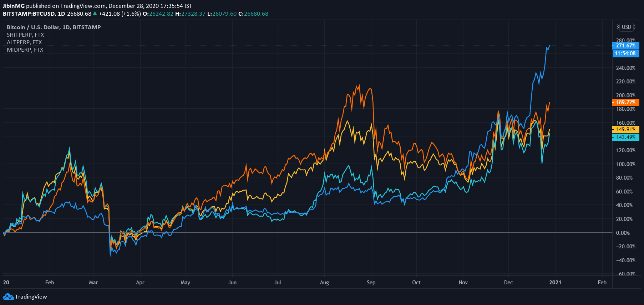644x305 pixels.
Task: Click the high price H:27328.37
Action: click(x=190, y=14)
